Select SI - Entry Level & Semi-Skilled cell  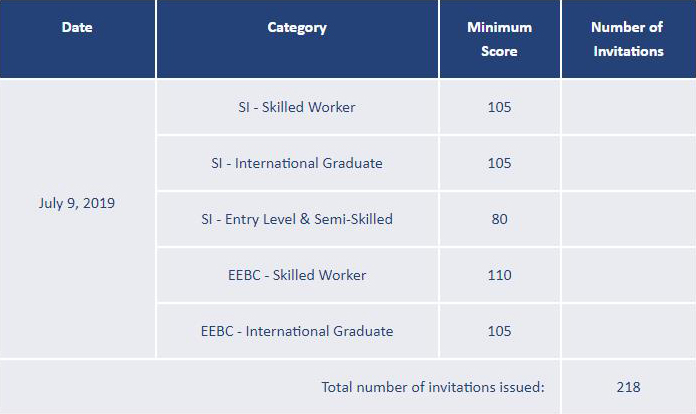pos(297,219)
